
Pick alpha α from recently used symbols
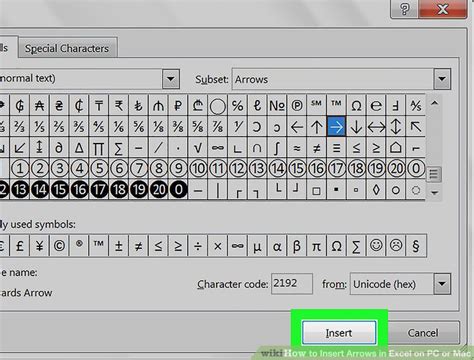click(x=277, y=246)
